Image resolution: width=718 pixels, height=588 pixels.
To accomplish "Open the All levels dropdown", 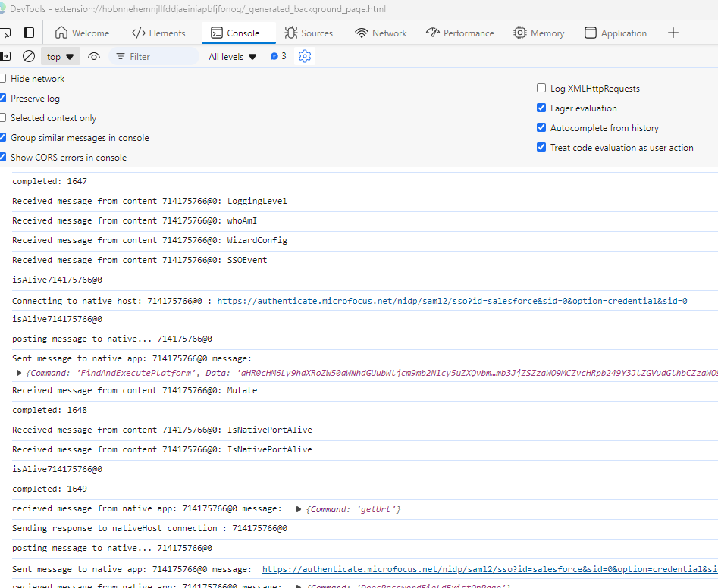I will tap(233, 57).
